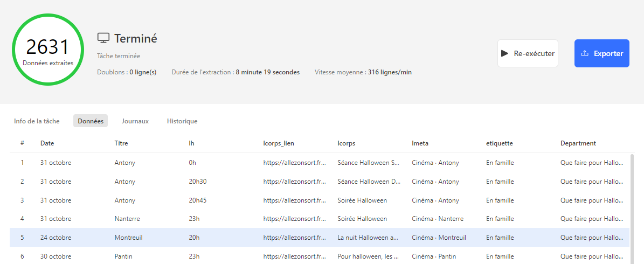Click the link cell in Pantin row
The width and height of the screenshot is (644, 264).
[295, 256]
